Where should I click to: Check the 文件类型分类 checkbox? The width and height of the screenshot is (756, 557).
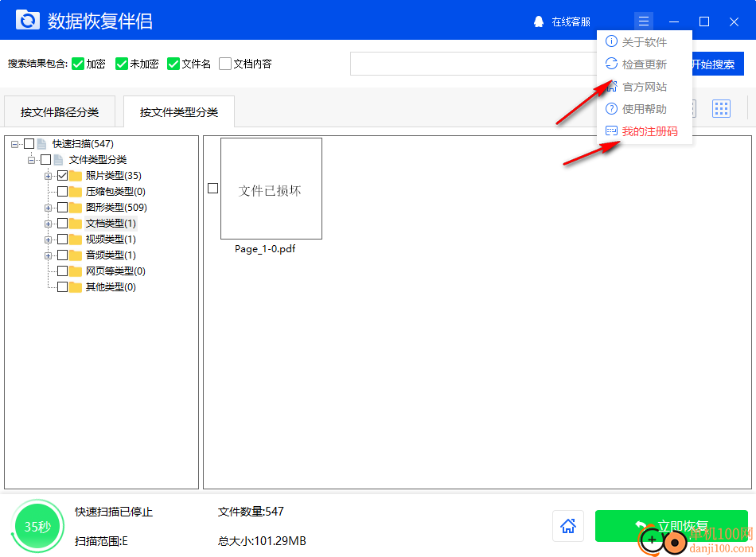point(46,159)
